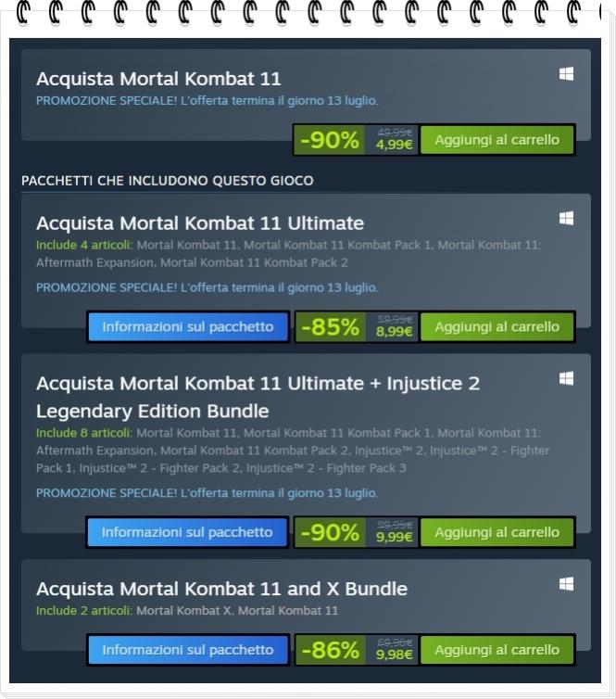
Task: Click the 8,99€ discounted price of Ultimate
Action: (x=395, y=331)
